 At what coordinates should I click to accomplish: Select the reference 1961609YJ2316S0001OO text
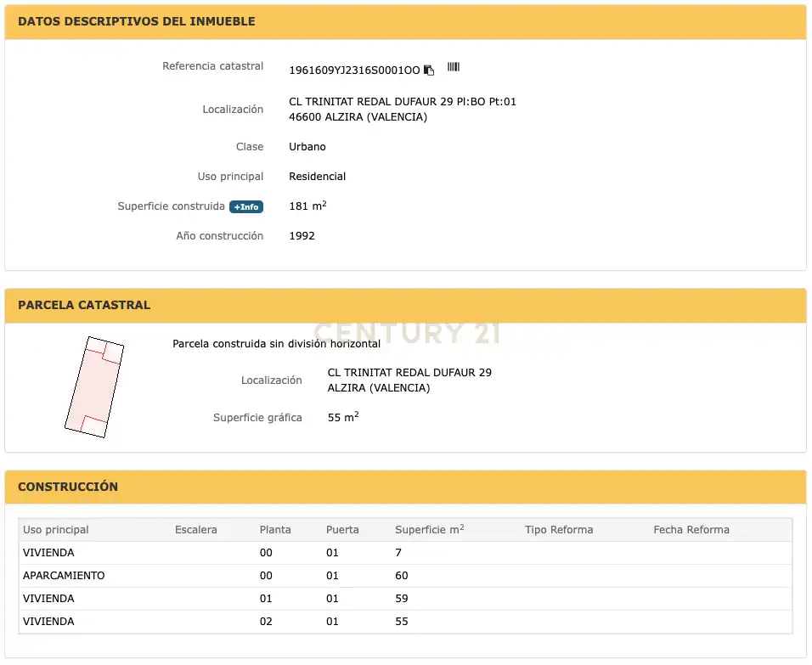click(354, 70)
